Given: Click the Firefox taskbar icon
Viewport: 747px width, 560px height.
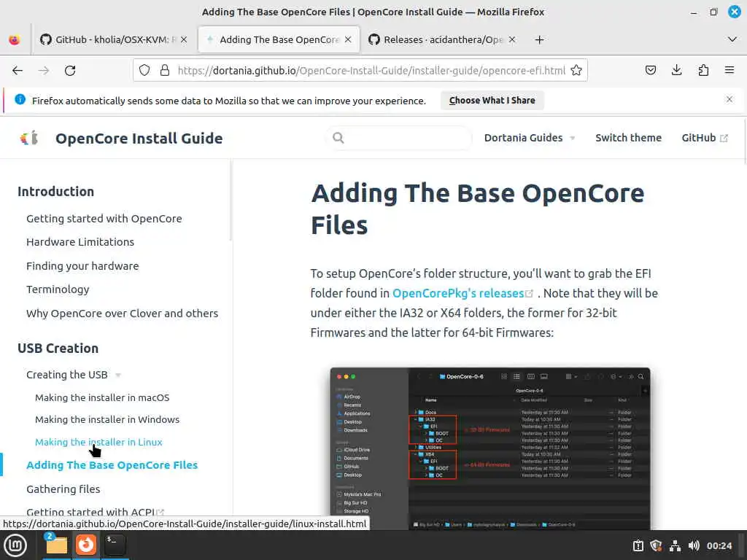Looking at the screenshot, I should 86,545.
